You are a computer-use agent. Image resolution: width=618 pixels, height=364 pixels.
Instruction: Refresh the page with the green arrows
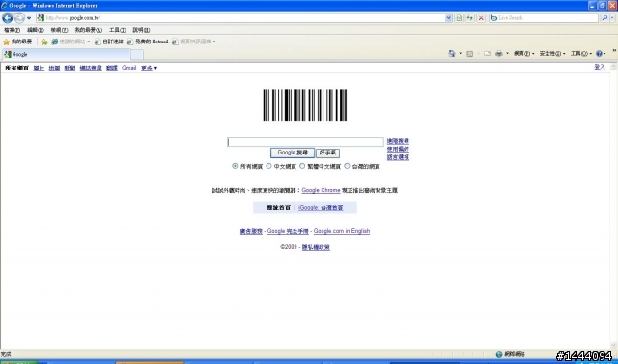point(470,17)
